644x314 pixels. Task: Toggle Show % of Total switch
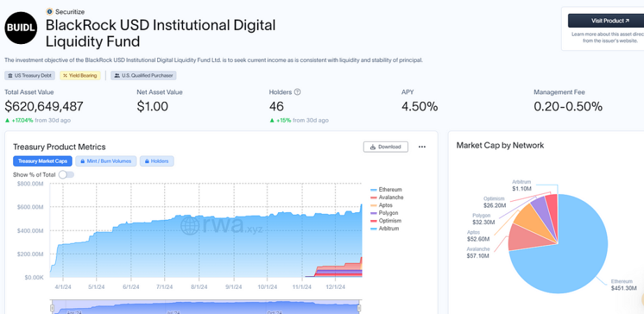pyautogui.click(x=66, y=174)
